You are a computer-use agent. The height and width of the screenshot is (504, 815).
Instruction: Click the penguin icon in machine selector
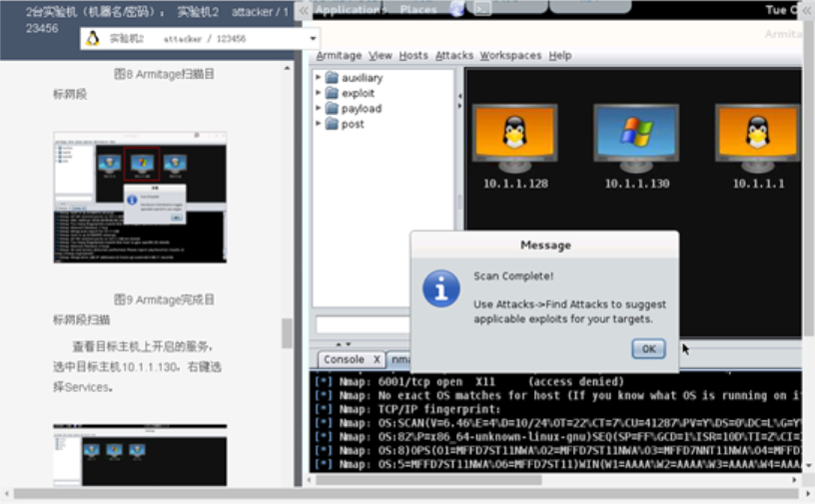pos(93,39)
